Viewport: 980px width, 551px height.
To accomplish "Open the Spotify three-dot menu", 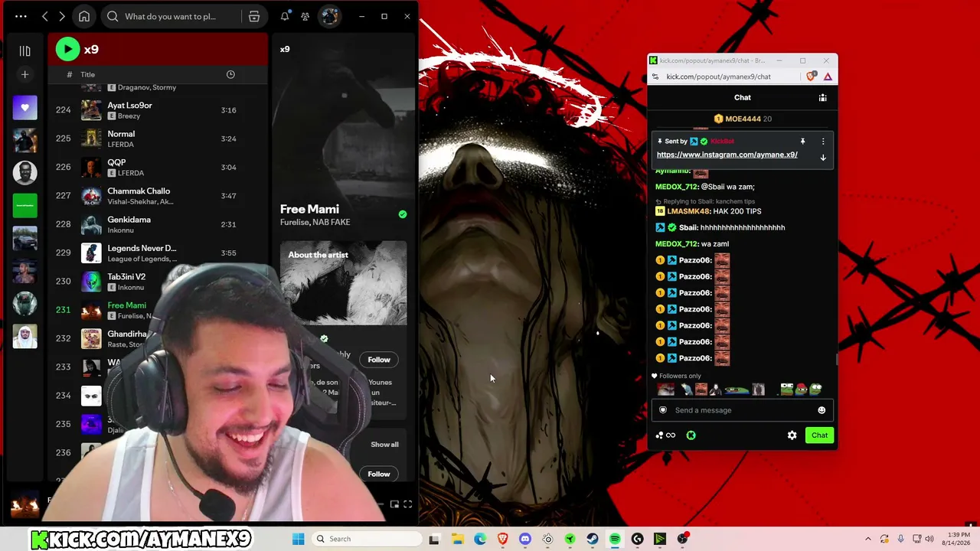I will click(x=21, y=16).
